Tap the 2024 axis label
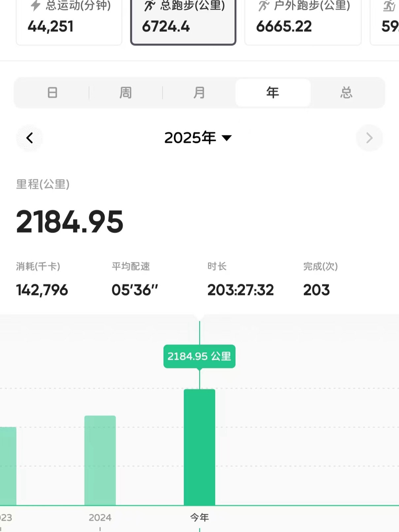399x532 pixels. (100, 517)
